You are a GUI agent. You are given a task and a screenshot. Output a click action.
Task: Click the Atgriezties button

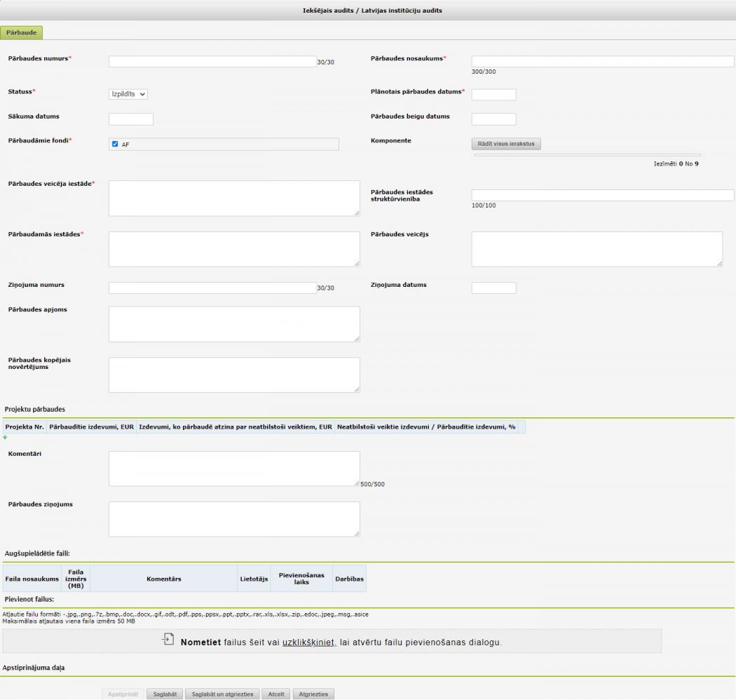coord(313,694)
